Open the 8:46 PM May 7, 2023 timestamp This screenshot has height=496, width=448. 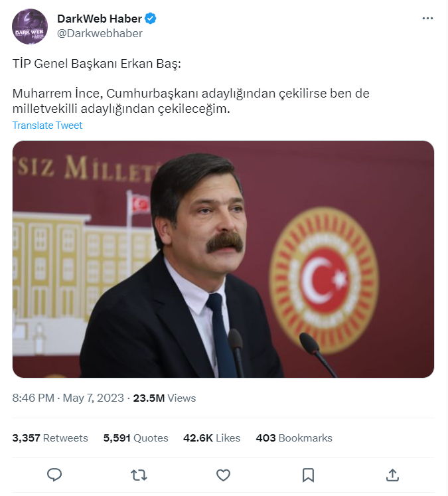click(68, 398)
